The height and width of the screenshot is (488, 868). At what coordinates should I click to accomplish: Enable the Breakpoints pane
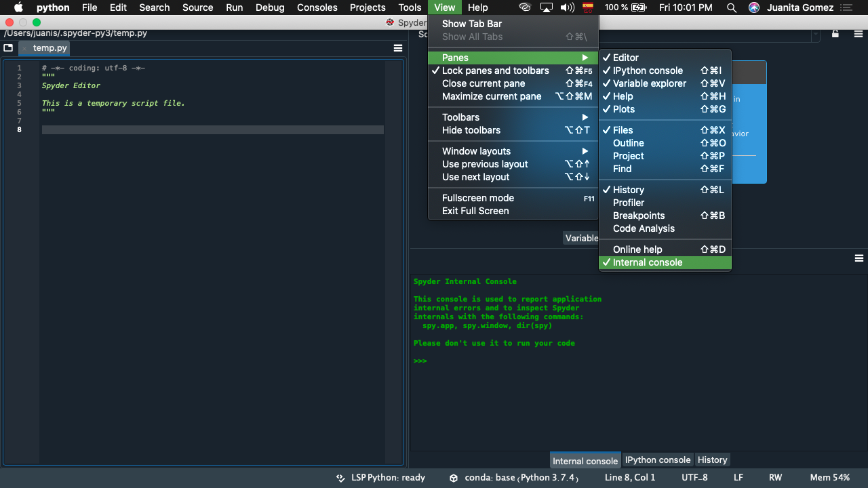[665, 216]
